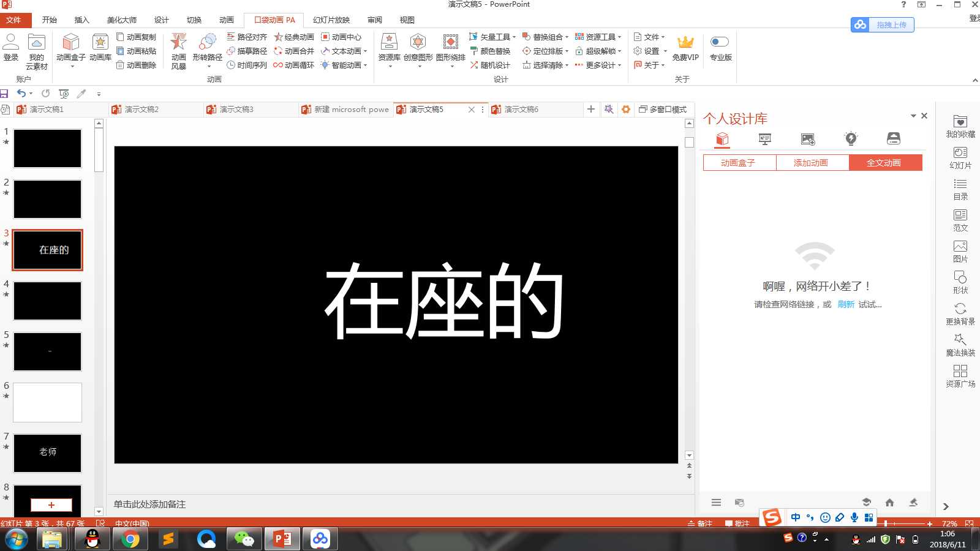Open the 替换组合 dropdown
Screen dimensions: 980x551
coord(545,37)
